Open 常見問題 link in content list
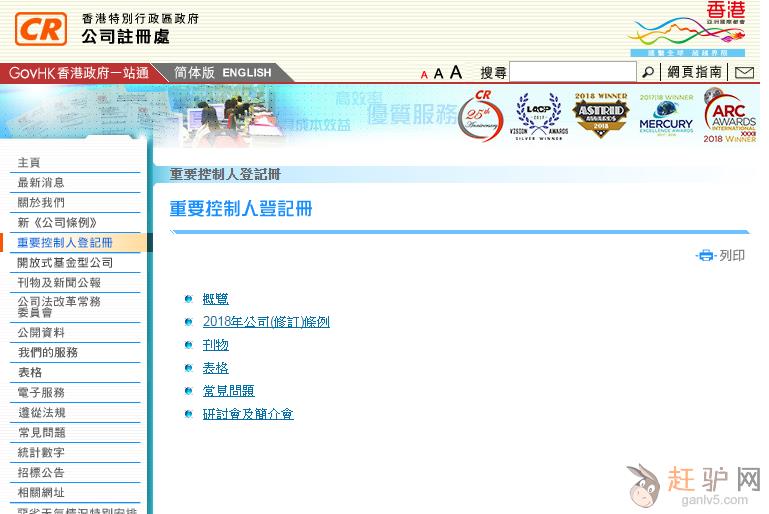 228,391
